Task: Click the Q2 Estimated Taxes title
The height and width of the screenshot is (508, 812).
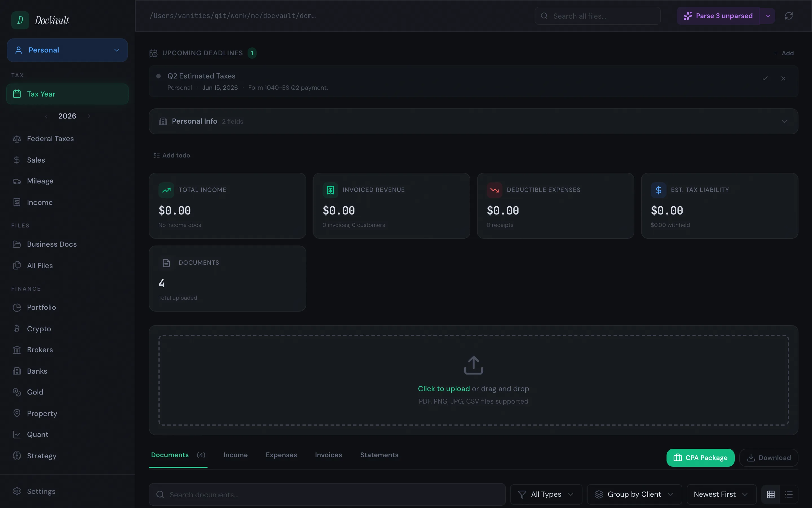Action: point(201,76)
